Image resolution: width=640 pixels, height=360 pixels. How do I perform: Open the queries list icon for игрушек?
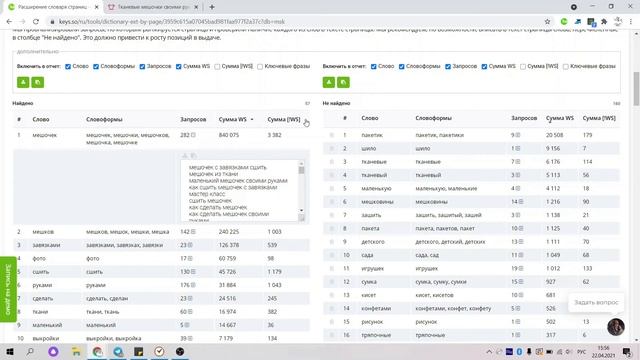[521, 269]
